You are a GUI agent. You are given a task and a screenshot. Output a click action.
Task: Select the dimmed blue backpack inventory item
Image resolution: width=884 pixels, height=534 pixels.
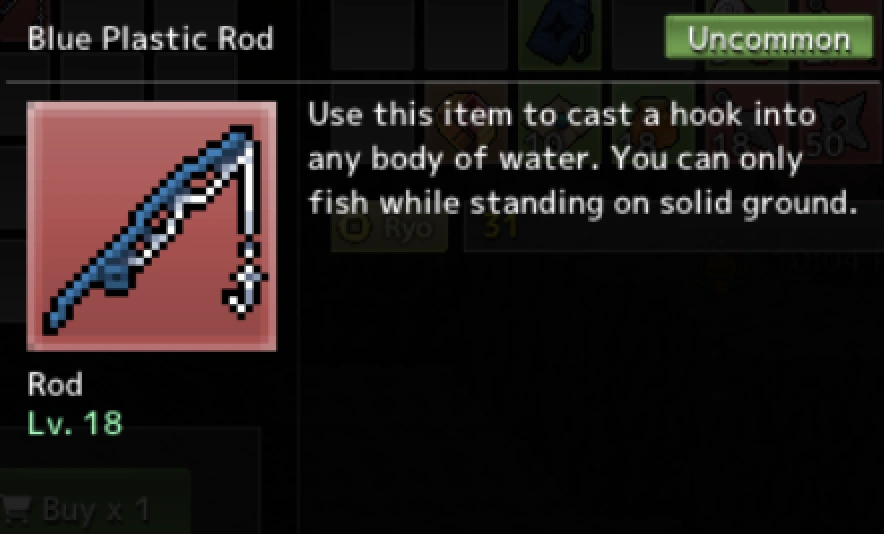559,35
